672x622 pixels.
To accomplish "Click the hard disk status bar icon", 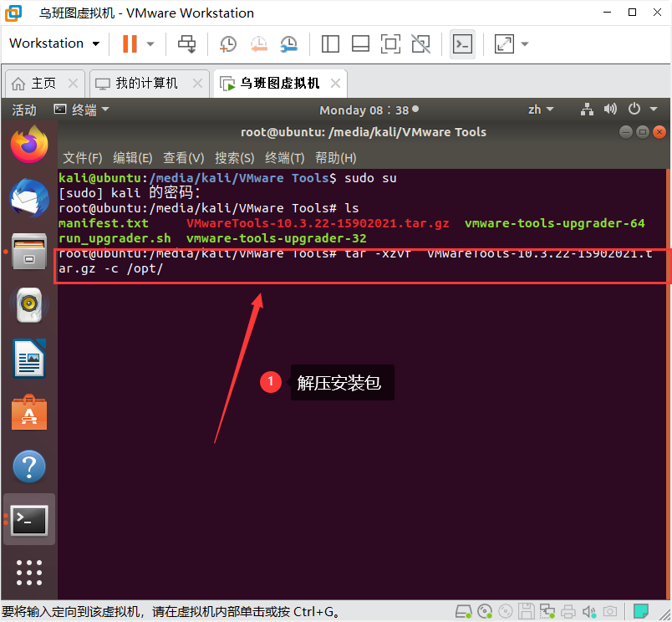I will coord(463,612).
